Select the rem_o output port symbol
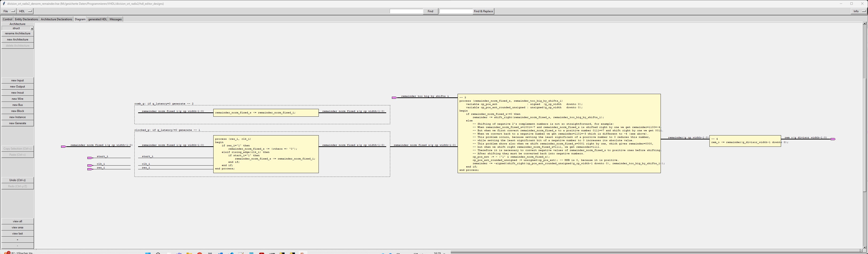Image resolution: width=868 pixels, height=254 pixels. tap(833, 139)
